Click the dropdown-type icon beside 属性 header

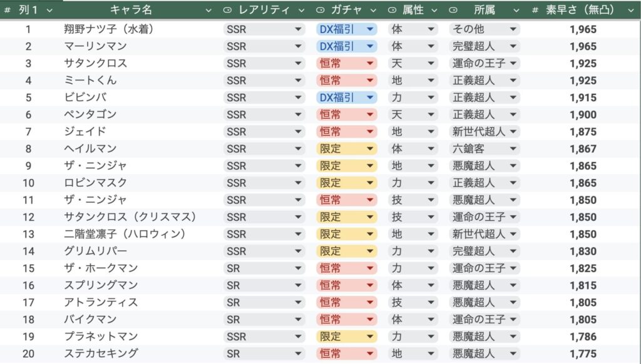[x=392, y=11]
